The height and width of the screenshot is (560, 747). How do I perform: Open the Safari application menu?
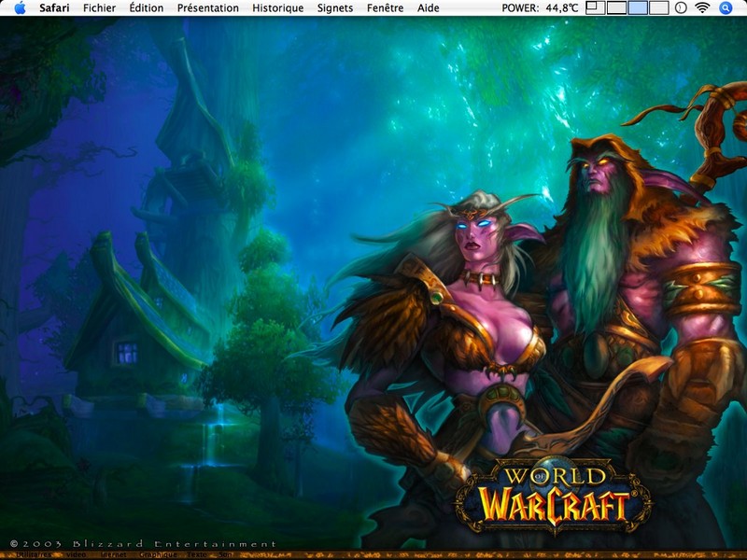pos(54,8)
